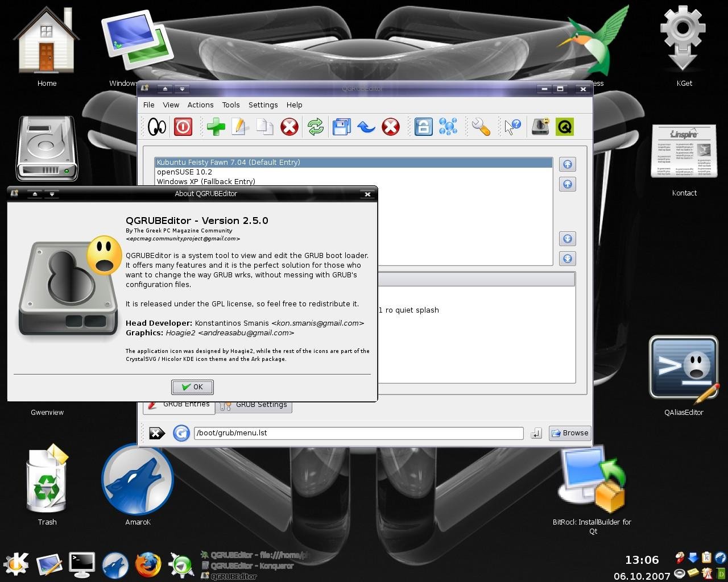Confirm the About dialog with OK

coord(192,387)
